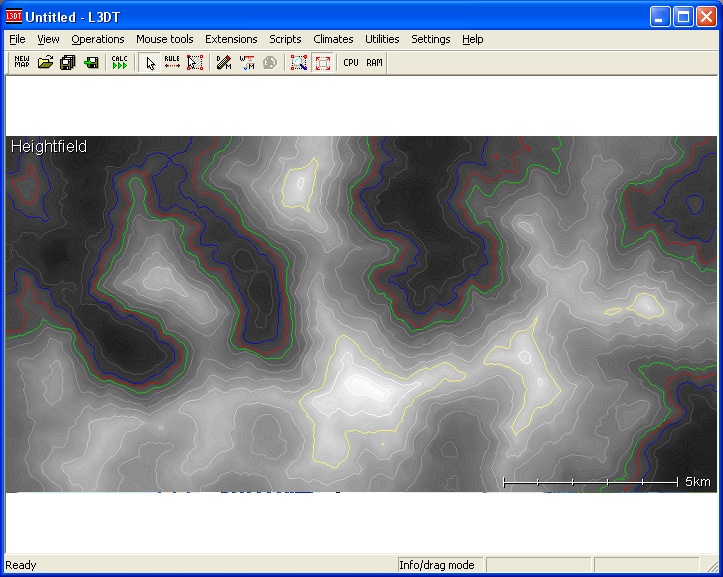
Task: Expand the Climates menu
Action: (333, 39)
